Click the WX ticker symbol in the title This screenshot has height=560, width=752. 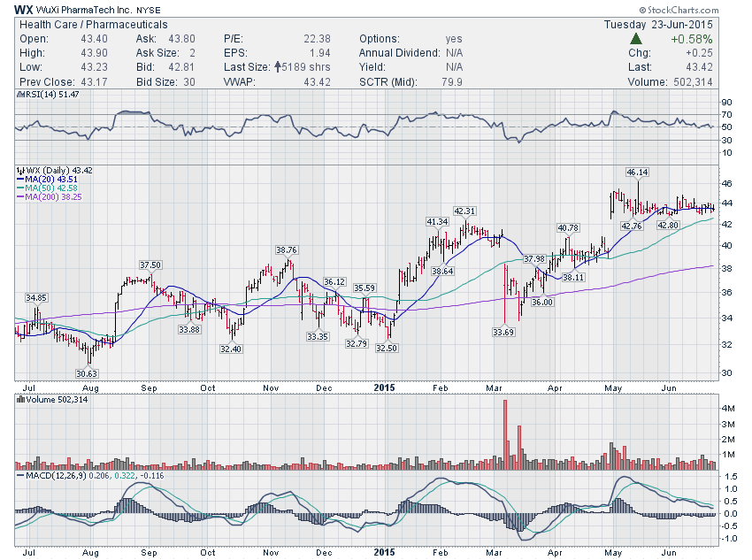pyautogui.click(x=24, y=10)
